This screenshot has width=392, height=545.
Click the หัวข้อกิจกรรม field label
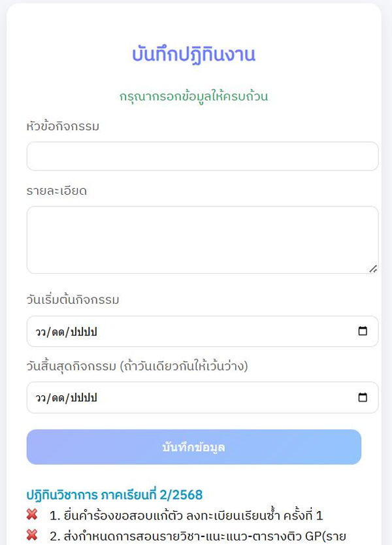pos(63,127)
